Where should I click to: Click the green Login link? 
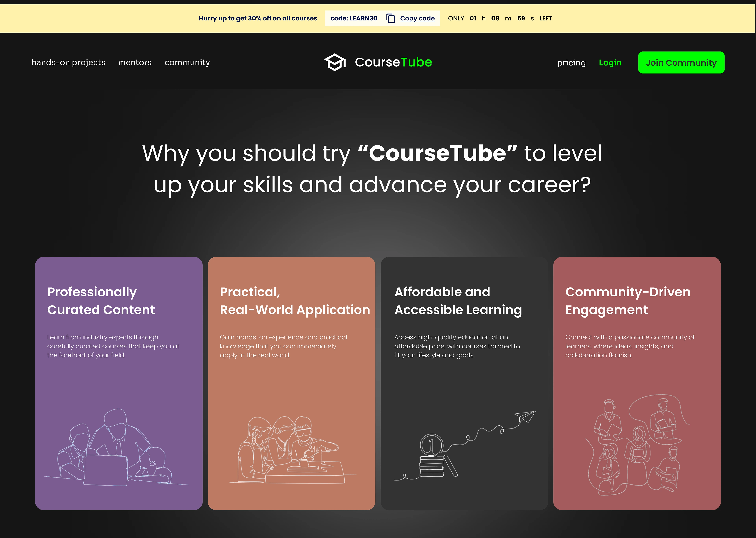click(x=610, y=63)
